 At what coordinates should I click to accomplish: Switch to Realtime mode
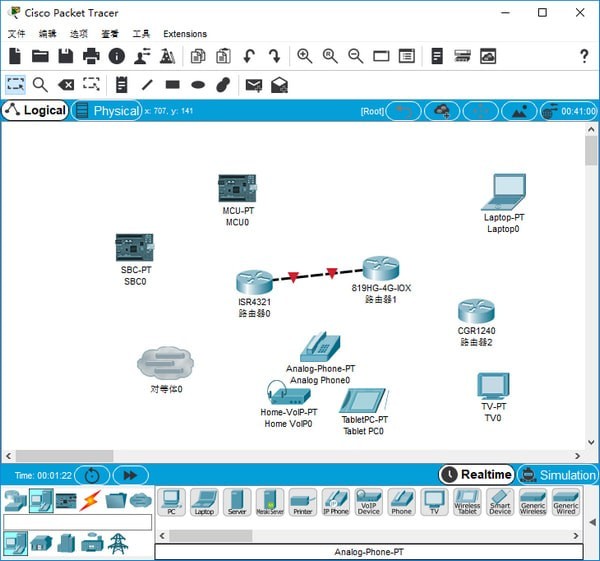coord(476,475)
